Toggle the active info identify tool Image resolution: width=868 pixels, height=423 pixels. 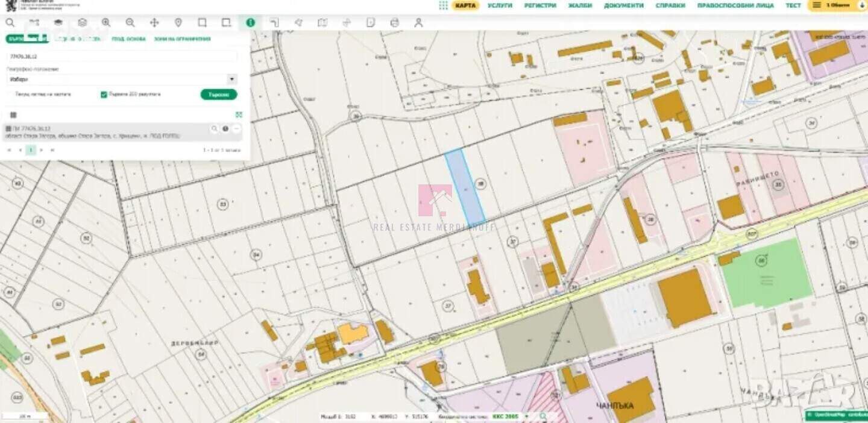click(x=250, y=23)
